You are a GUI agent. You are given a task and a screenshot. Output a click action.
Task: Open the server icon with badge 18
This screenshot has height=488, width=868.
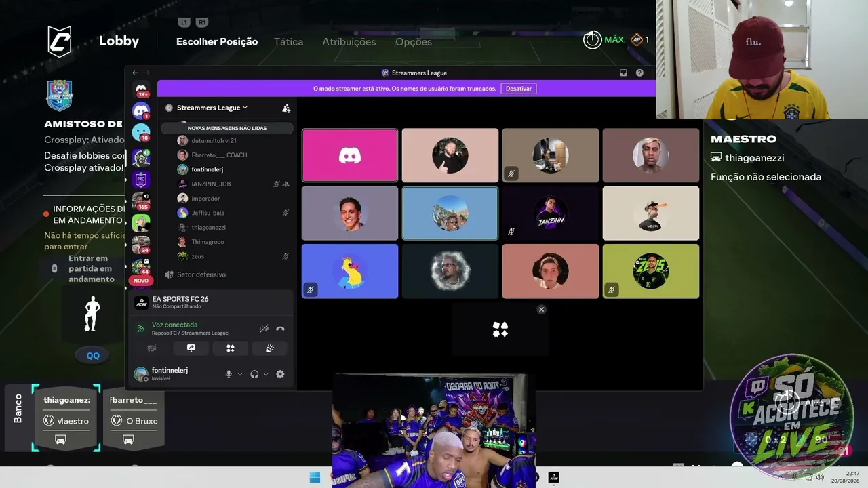[x=141, y=132]
